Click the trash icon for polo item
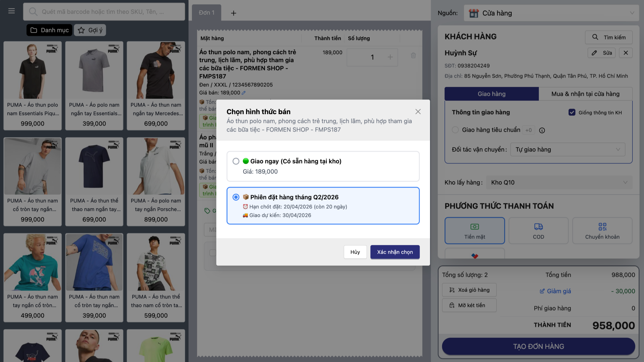This screenshot has width=644, height=362. 413,55
